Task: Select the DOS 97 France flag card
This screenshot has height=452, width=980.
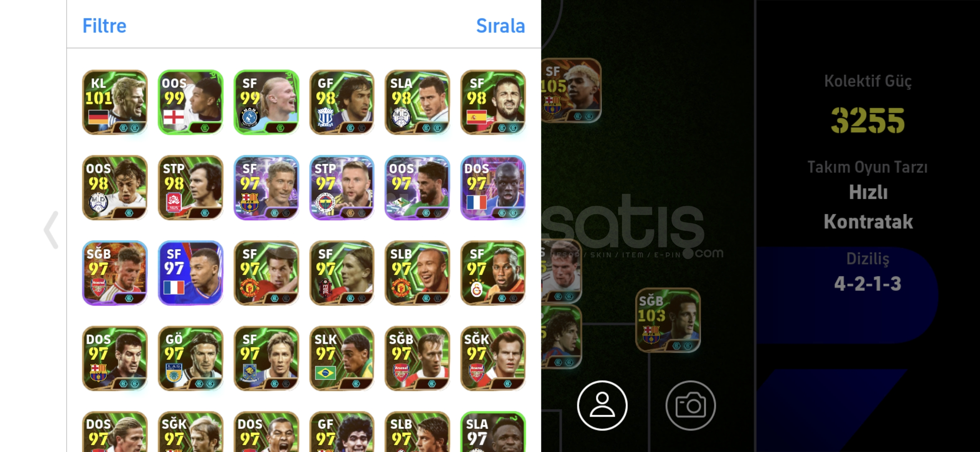Action: (x=493, y=187)
